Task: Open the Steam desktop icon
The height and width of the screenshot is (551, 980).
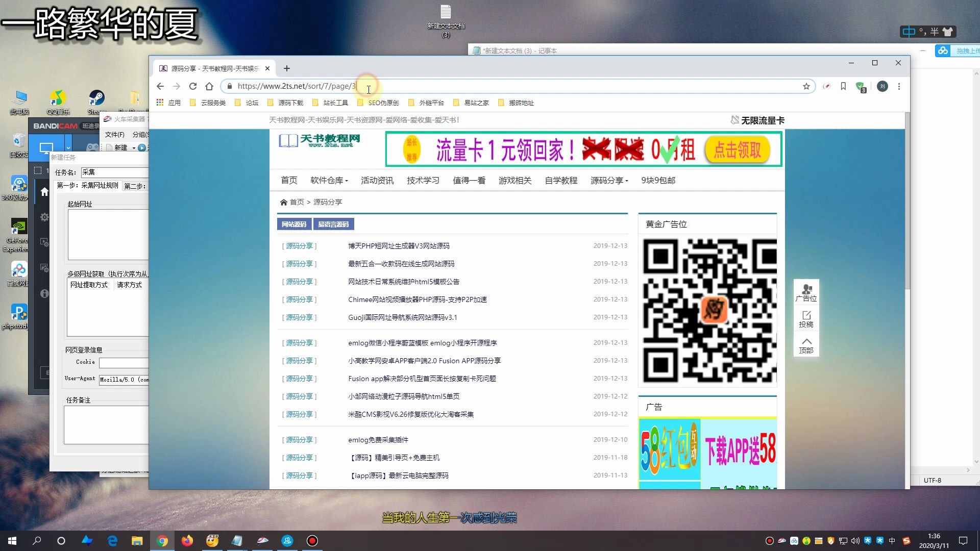Action: tap(96, 102)
